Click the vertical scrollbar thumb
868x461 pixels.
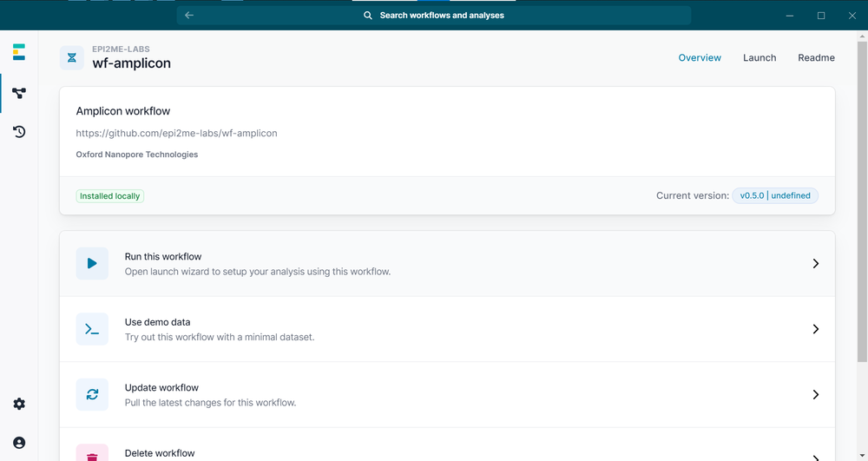point(862,202)
